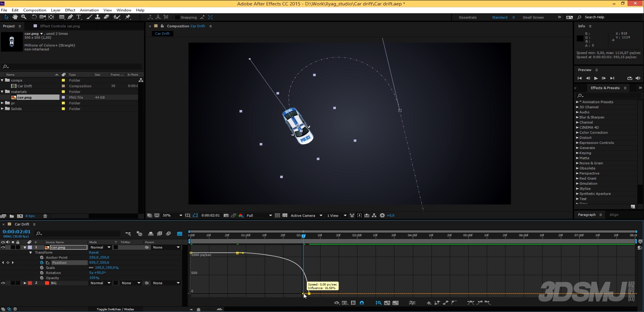Switch to Essentials workspace

point(468,17)
